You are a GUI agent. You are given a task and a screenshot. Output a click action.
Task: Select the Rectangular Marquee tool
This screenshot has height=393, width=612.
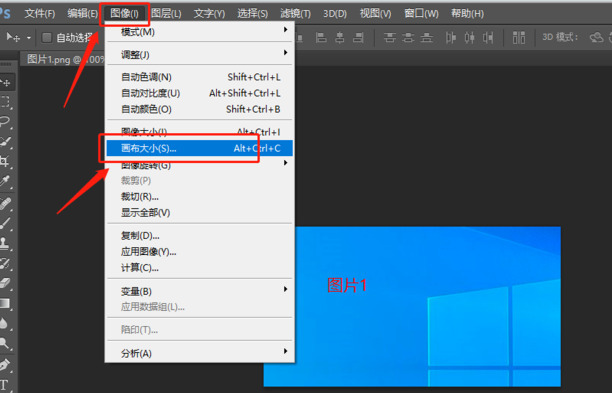coord(5,102)
